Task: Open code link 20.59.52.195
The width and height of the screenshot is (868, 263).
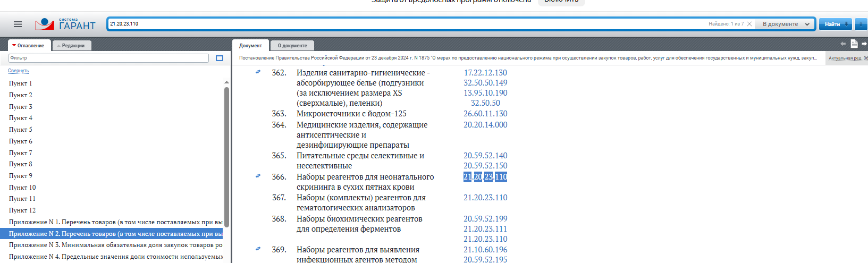Action: [485, 260]
